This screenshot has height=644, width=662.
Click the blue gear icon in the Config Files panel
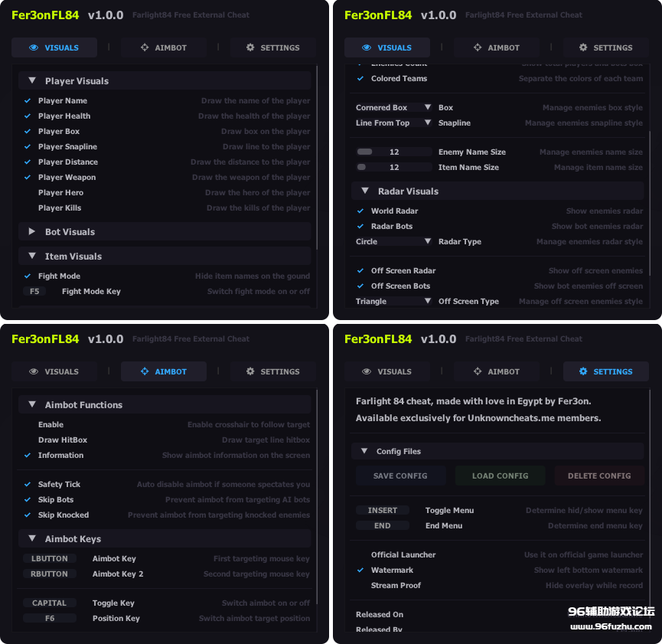click(583, 371)
